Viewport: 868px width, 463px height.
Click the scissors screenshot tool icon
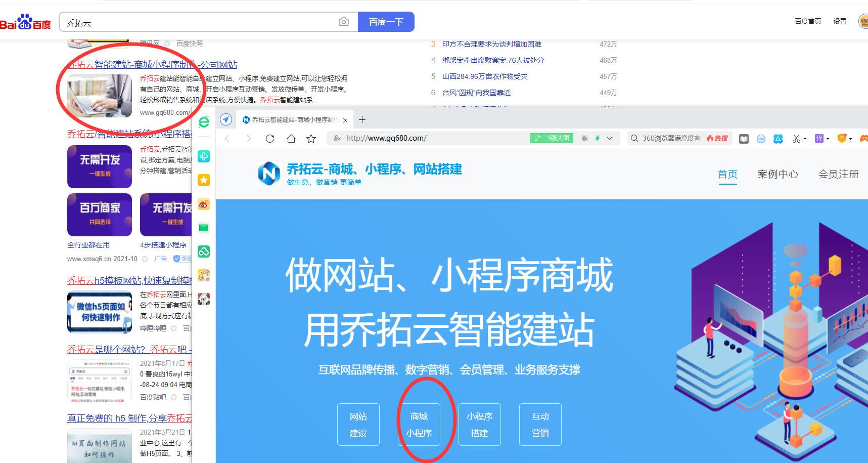tap(796, 138)
